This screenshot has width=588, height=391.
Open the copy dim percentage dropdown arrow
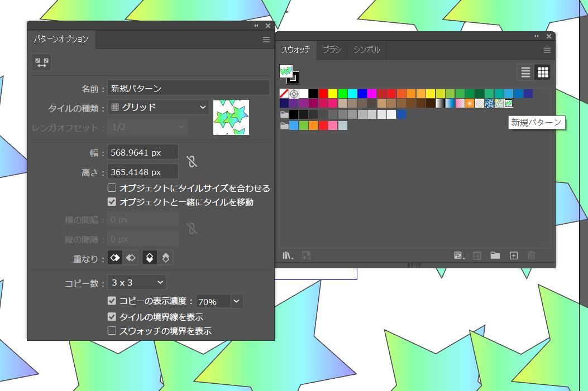click(237, 301)
